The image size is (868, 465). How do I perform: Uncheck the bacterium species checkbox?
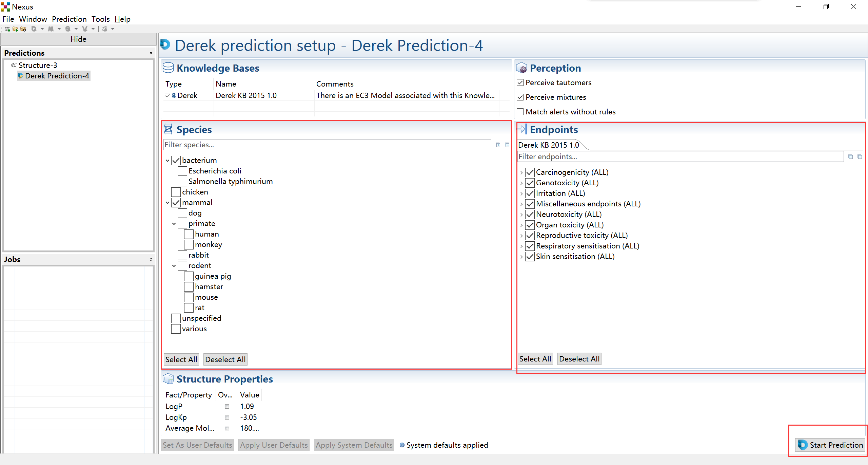176,160
